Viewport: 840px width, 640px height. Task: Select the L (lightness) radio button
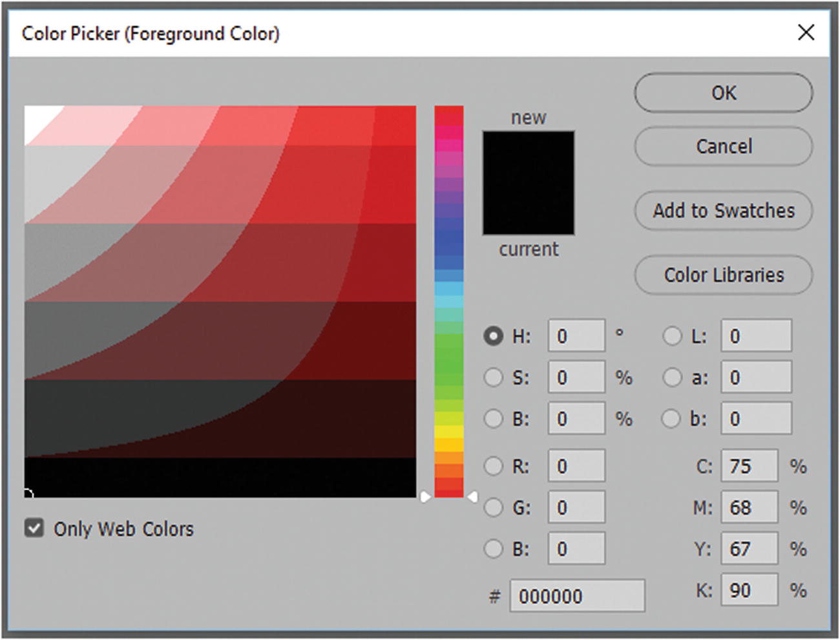672,336
